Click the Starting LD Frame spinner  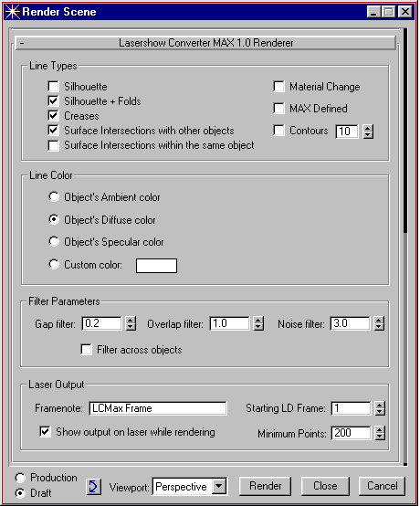pyautogui.click(x=380, y=408)
